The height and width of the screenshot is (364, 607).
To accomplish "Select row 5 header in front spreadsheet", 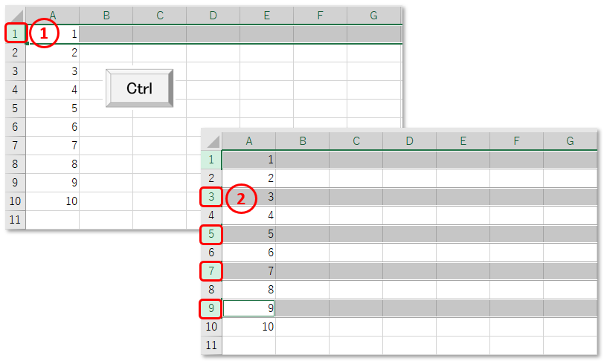I will pos(211,234).
